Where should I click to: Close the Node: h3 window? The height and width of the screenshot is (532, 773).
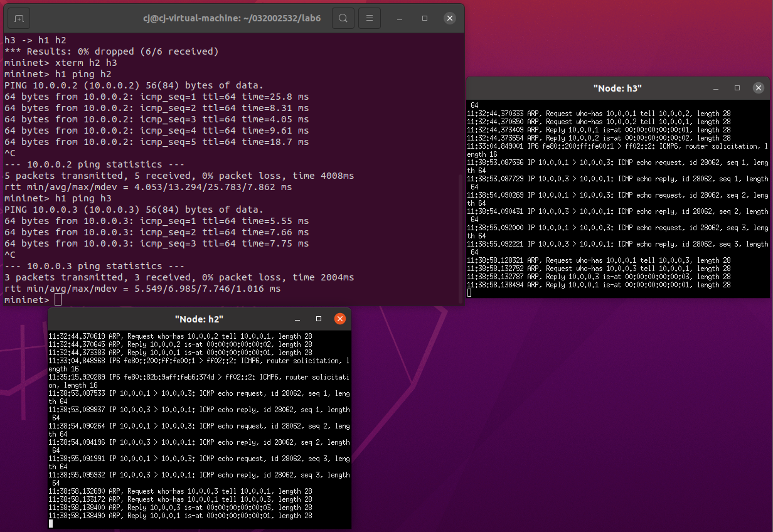click(x=759, y=88)
